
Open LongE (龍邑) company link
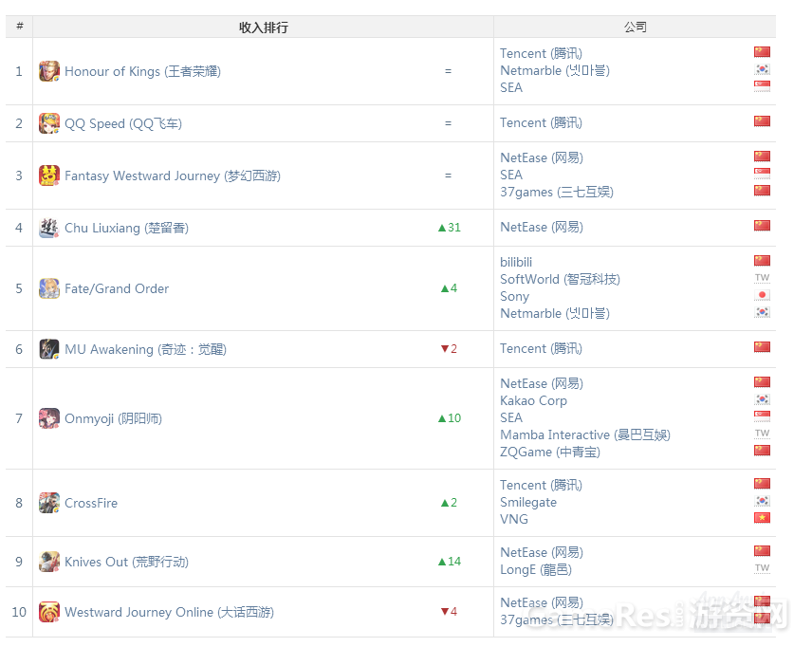click(x=536, y=570)
